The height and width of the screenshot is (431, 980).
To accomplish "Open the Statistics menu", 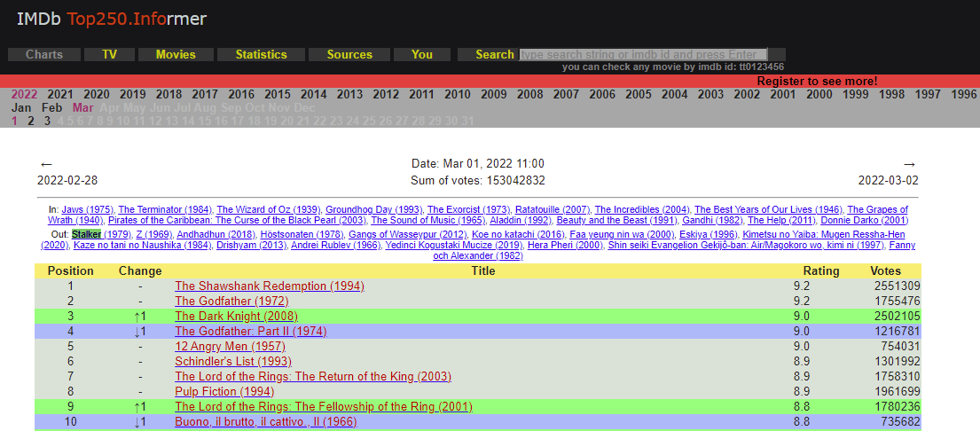I will click(261, 55).
